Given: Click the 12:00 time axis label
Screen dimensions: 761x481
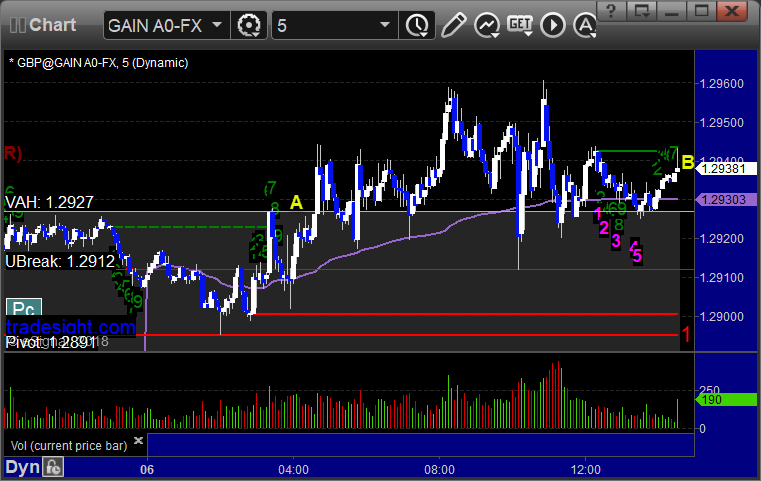Looking at the screenshot, I should click(x=585, y=470).
